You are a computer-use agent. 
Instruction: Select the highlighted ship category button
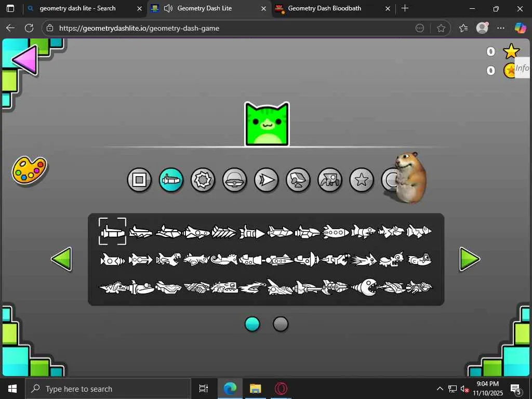pos(171,180)
